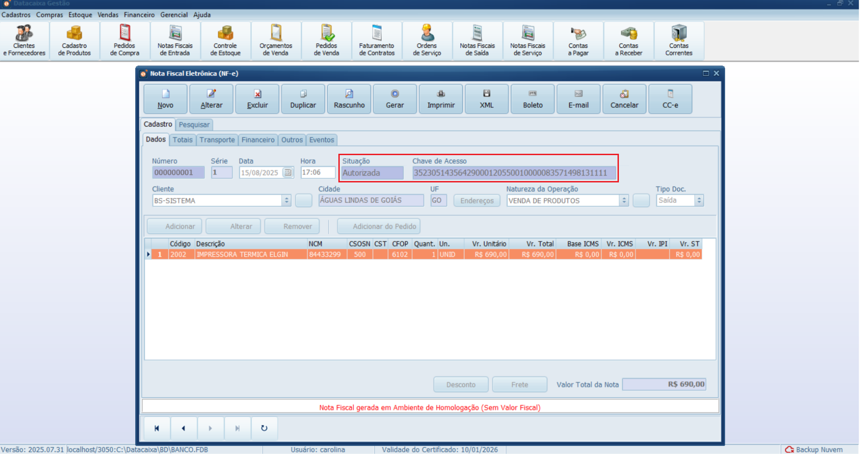Viewport: 868px width, 454px height.
Task: Open Contas a Receber icon
Action: point(628,41)
